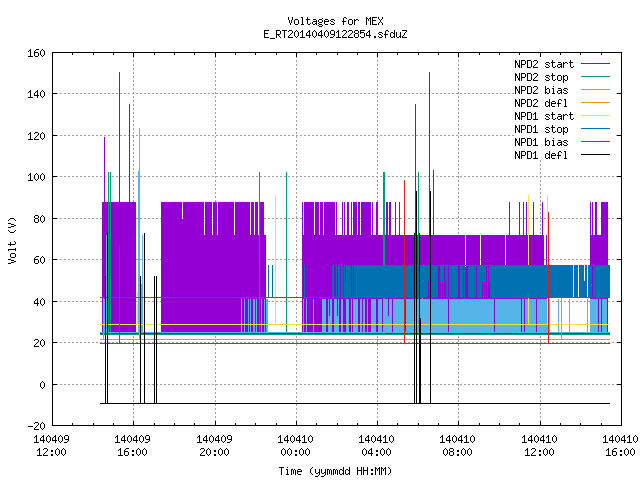This screenshot has width=640, height=480.
Task: Click the 'NPD1 stop' legend label
Action: click(541, 129)
